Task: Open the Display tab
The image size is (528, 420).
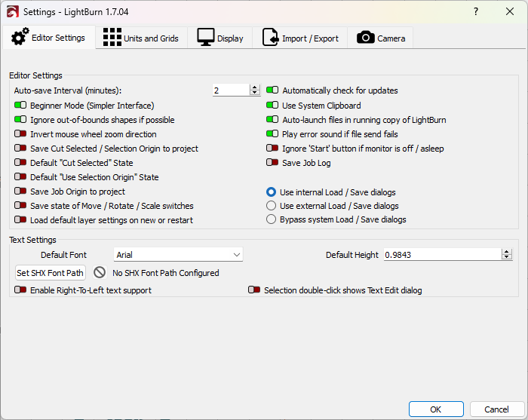Action: click(220, 38)
